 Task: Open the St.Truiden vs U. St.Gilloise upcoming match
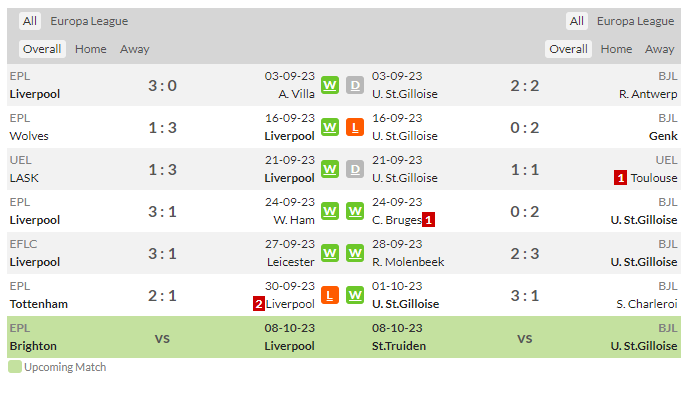point(525,337)
